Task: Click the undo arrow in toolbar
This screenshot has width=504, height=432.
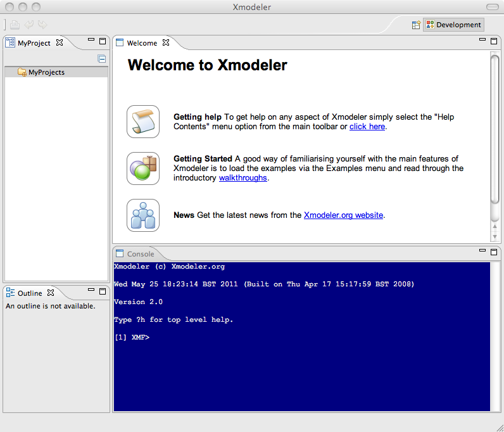Action: pyautogui.click(x=29, y=25)
